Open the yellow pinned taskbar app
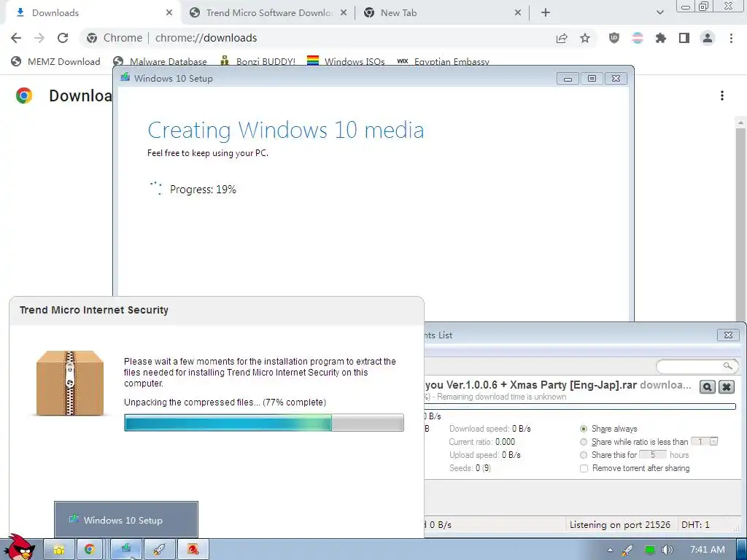The image size is (747, 560). click(59, 550)
